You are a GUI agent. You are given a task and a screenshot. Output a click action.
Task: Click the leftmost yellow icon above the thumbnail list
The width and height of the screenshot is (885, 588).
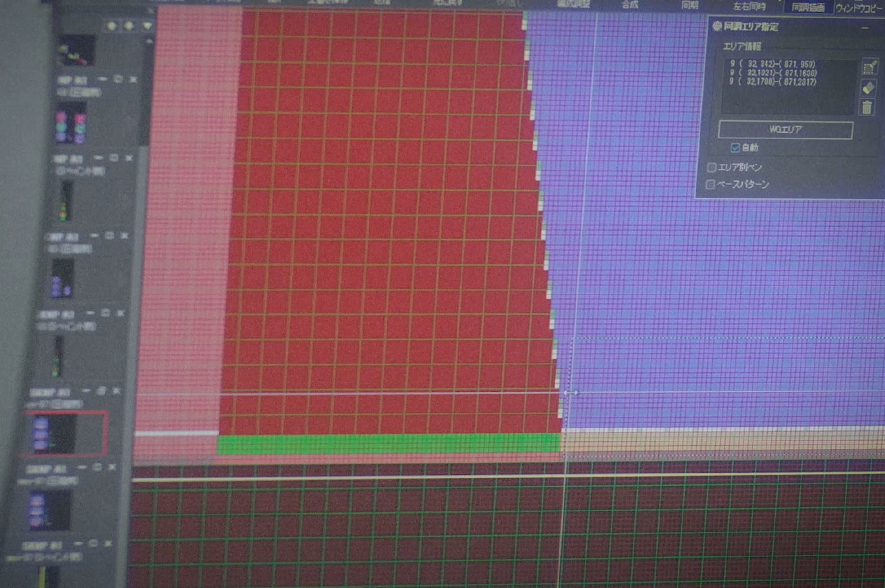[111, 26]
